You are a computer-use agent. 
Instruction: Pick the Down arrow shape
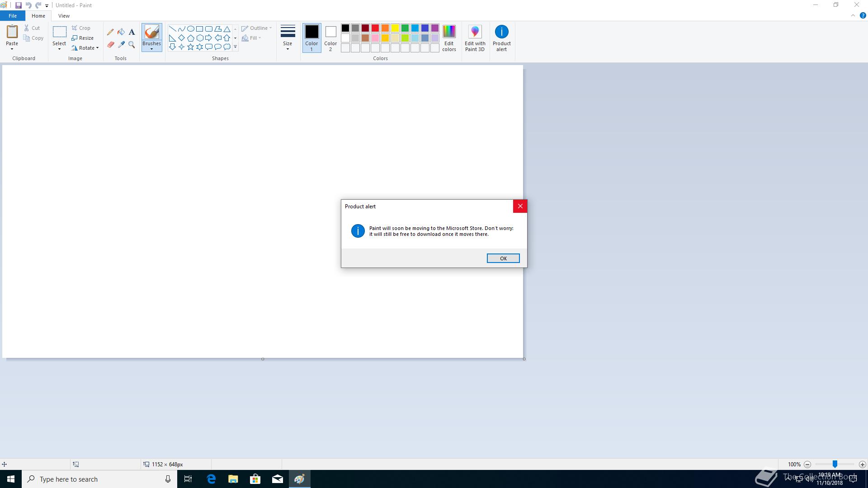pos(172,47)
